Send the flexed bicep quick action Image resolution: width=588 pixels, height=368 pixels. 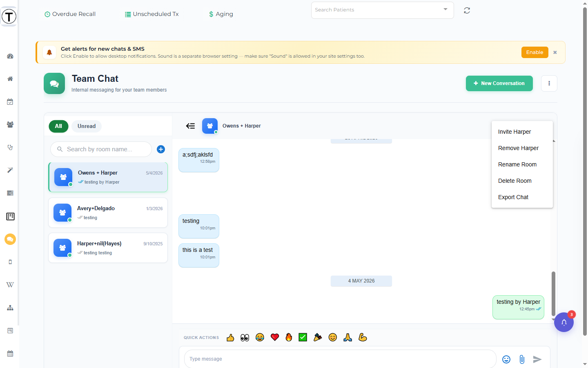click(363, 337)
